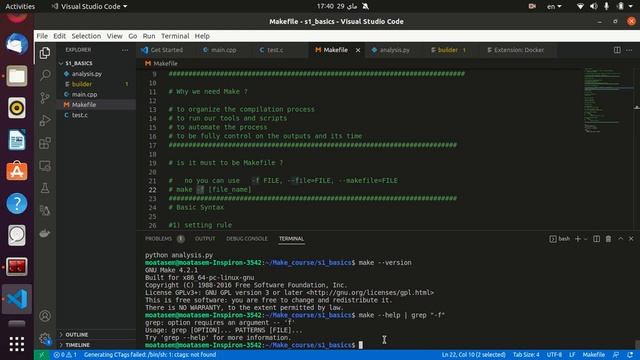Close the Makefile editor tab
The image size is (640, 360).
coord(358,50)
